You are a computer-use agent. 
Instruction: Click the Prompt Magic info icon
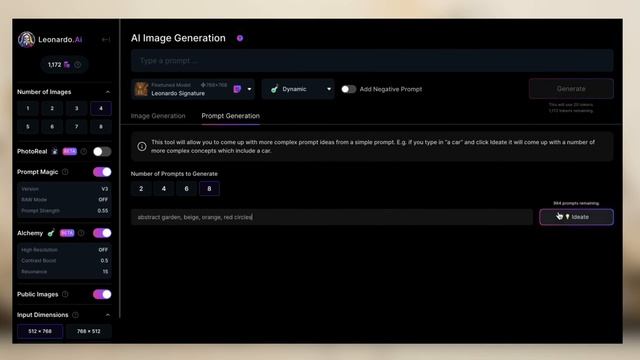pyautogui.click(x=65, y=172)
